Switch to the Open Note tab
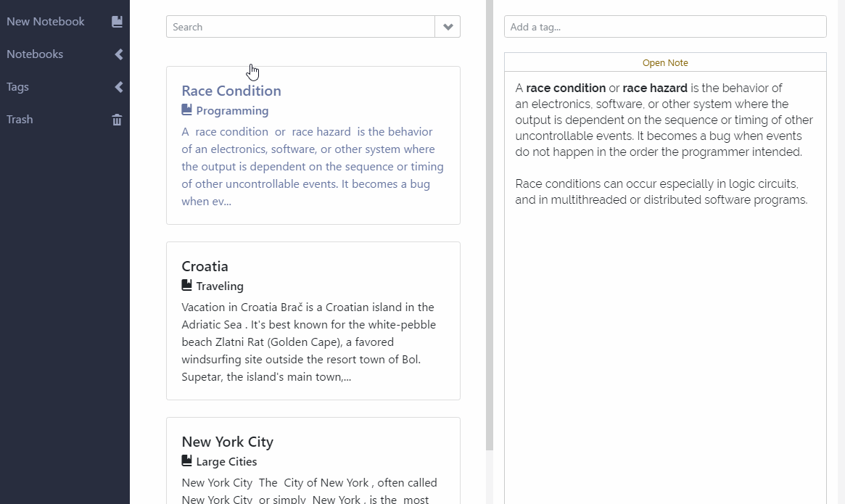 tap(664, 62)
